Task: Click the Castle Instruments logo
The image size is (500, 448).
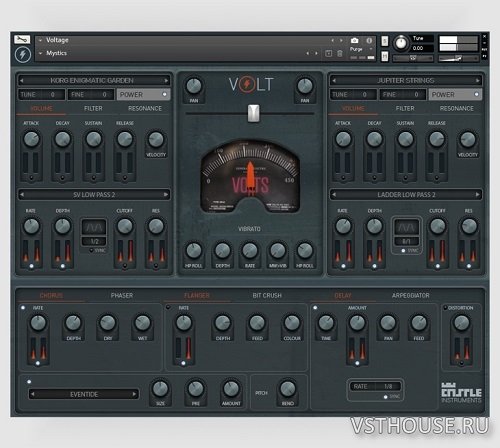Action: (461, 393)
